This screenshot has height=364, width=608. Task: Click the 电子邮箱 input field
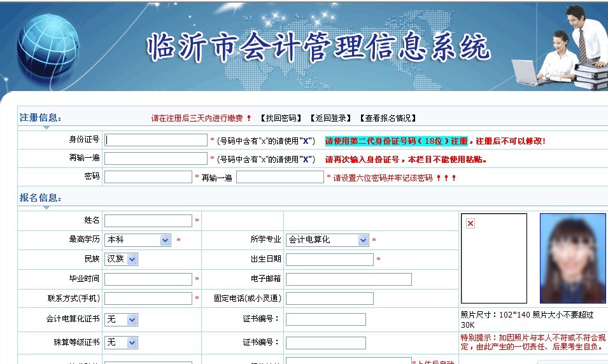[348, 279]
